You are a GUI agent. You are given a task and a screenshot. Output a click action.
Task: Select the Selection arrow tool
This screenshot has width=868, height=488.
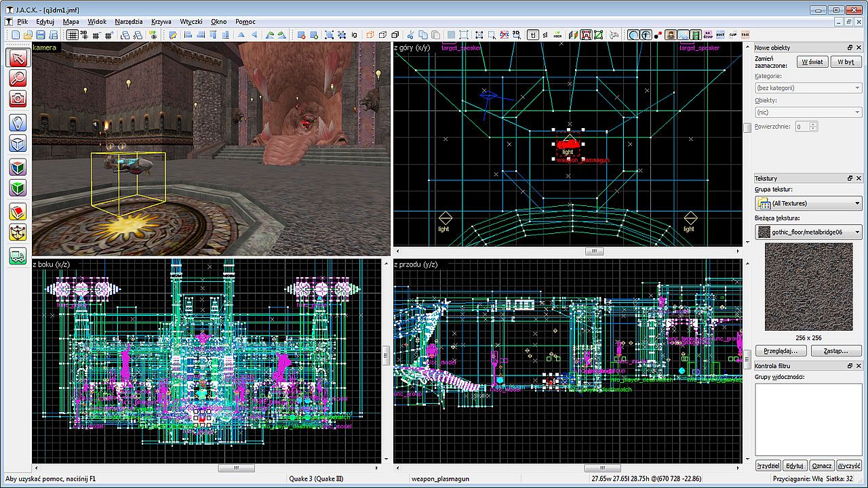[18, 58]
